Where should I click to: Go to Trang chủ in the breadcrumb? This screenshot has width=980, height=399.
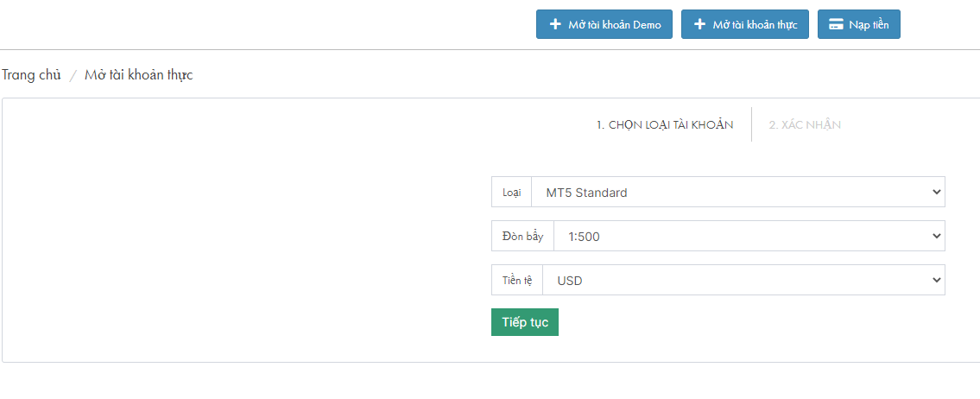click(31, 75)
